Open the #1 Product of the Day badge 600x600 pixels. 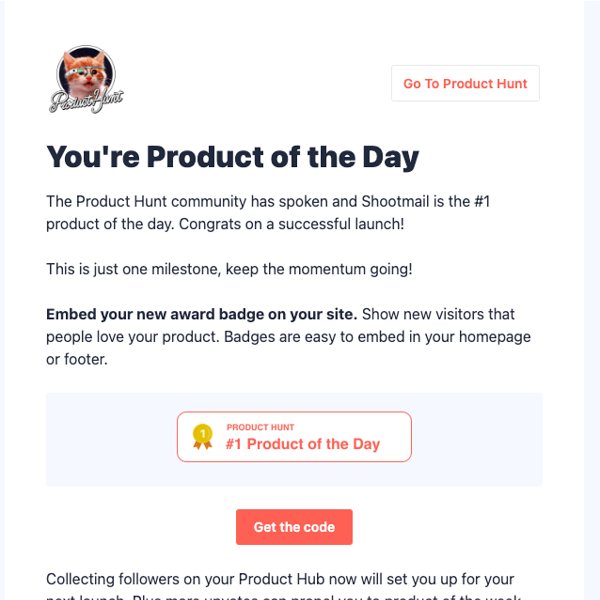tap(294, 436)
